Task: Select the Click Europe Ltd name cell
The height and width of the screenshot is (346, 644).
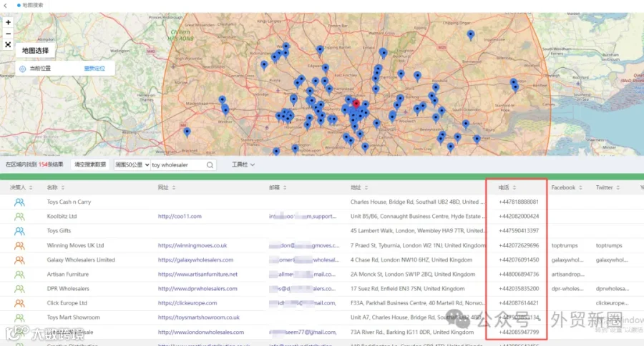Action: pyautogui.click(x=67, y=303)
